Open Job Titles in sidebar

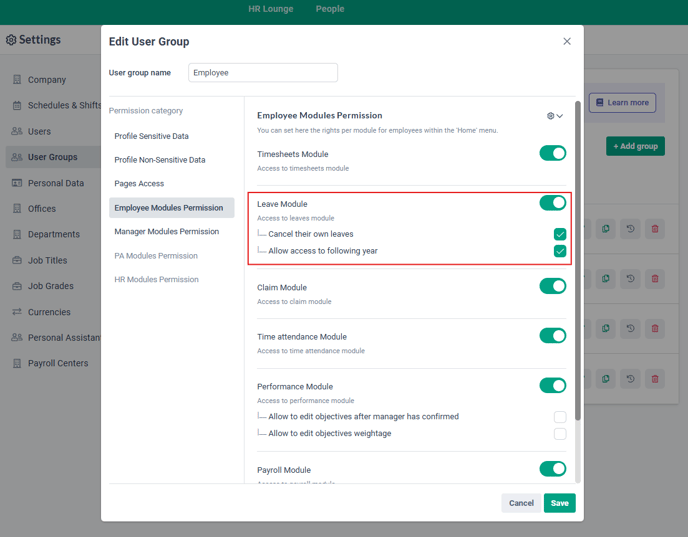[47, 261]
